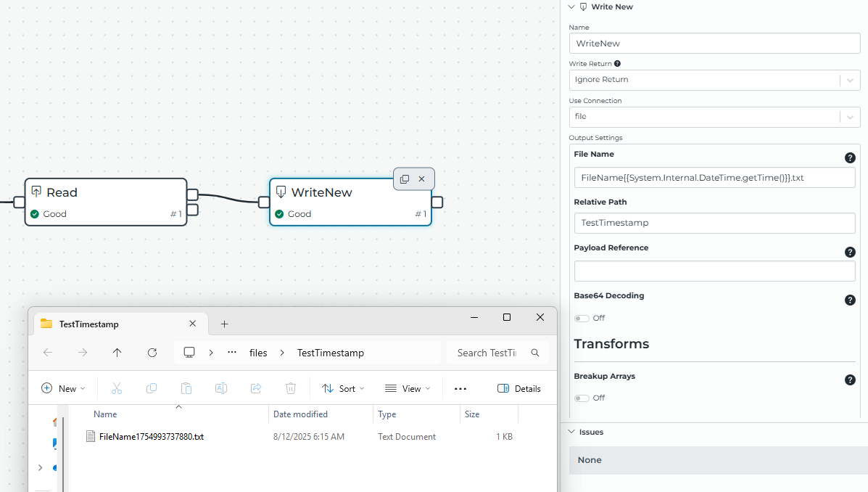868x492 pixels.
Task: Click the File Name help icon
Action: (x=850, y=158)
